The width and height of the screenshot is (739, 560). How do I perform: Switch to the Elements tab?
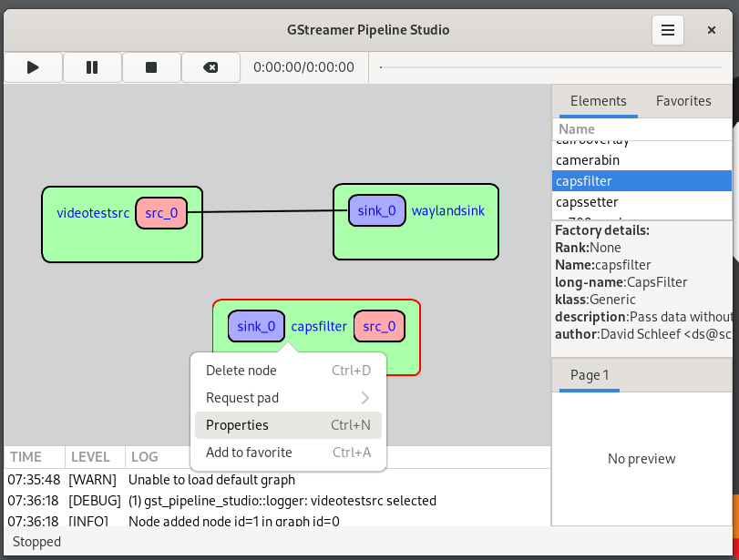pos(598,101)
